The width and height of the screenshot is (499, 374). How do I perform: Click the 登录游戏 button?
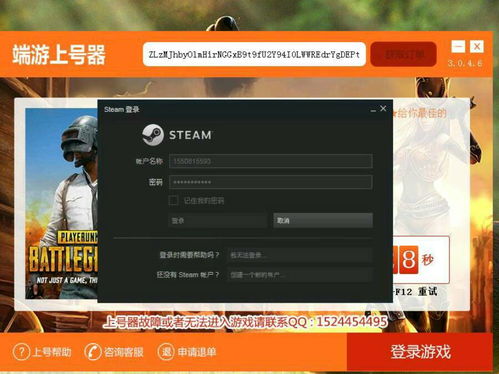(x=420, y=352)
